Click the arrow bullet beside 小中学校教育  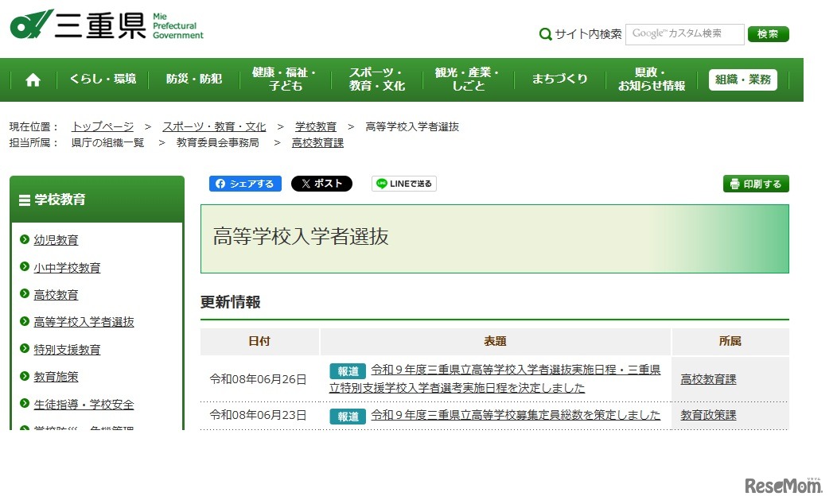pos(25,266)
